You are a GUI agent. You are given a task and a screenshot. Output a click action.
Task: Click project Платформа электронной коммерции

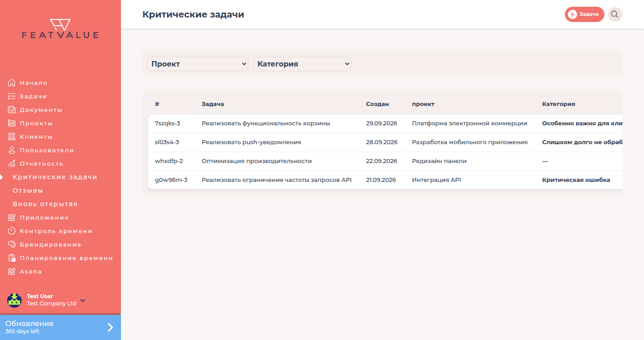tap(470, 123)
